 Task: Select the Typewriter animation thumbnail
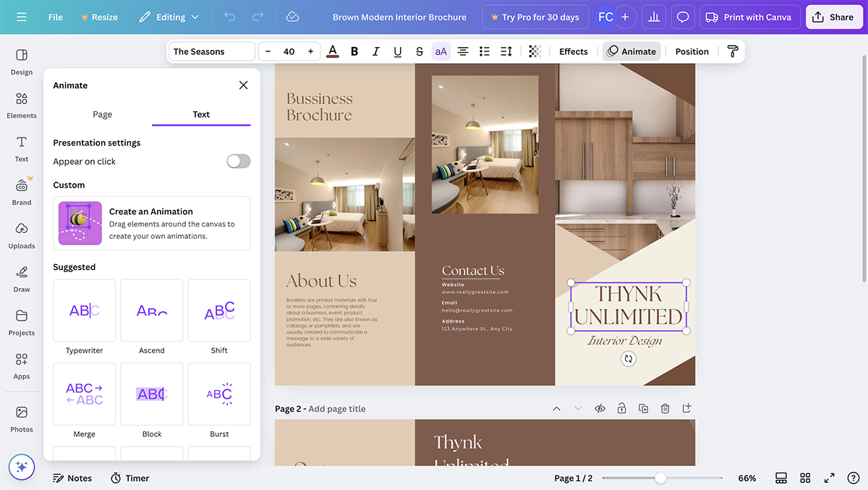(x=85, y=311)
